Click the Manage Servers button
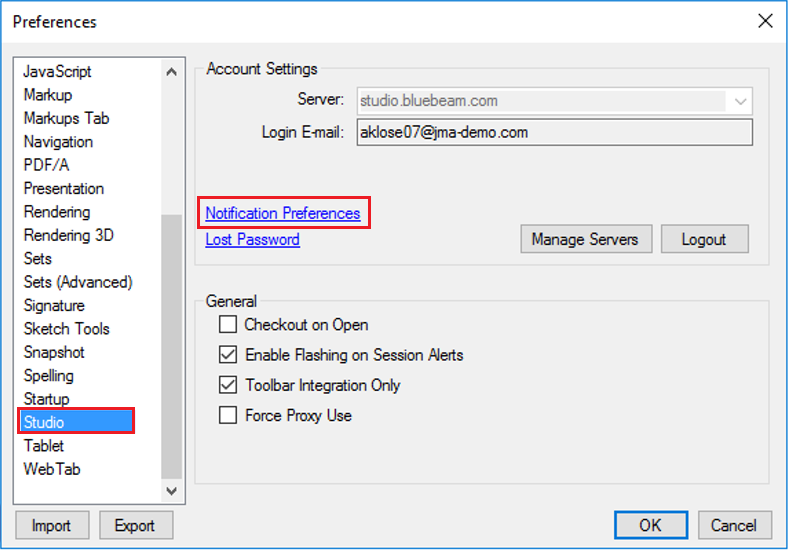 click(586, 239)
